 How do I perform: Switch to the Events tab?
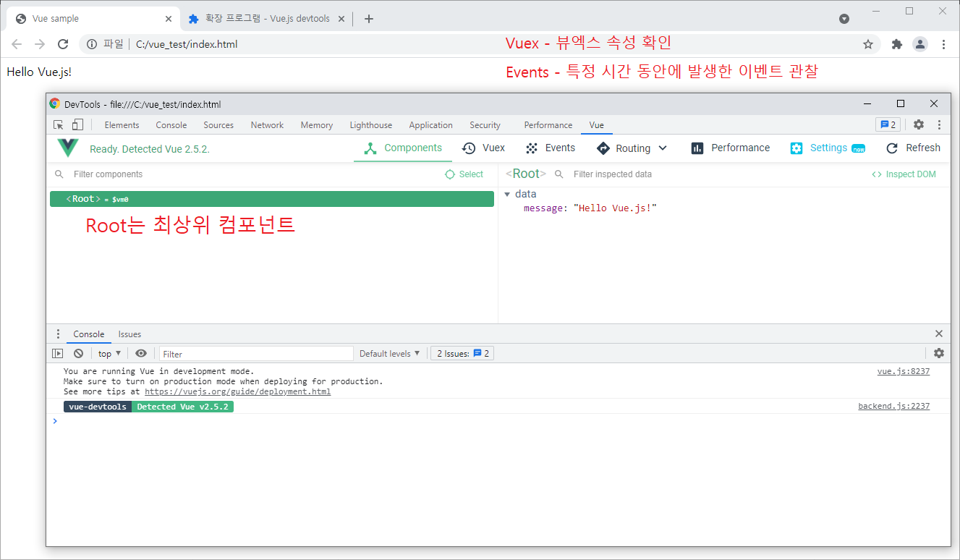(550, 148)
